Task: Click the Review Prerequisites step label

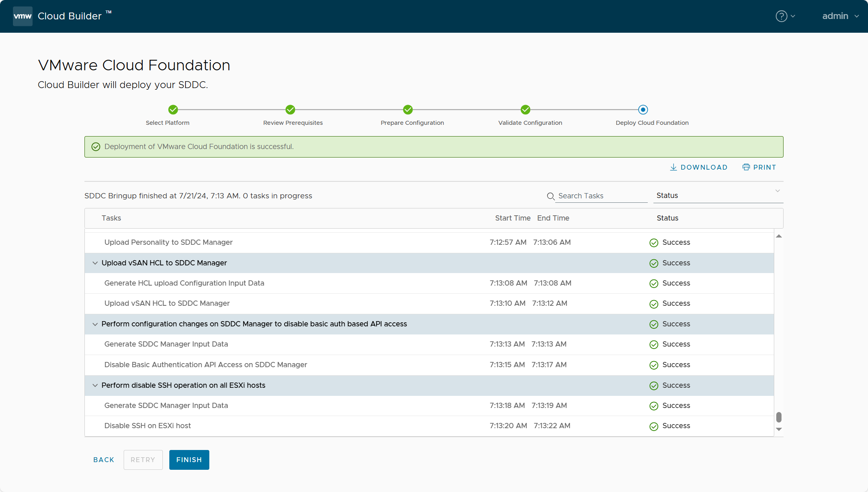Action: tap(293, 123)
